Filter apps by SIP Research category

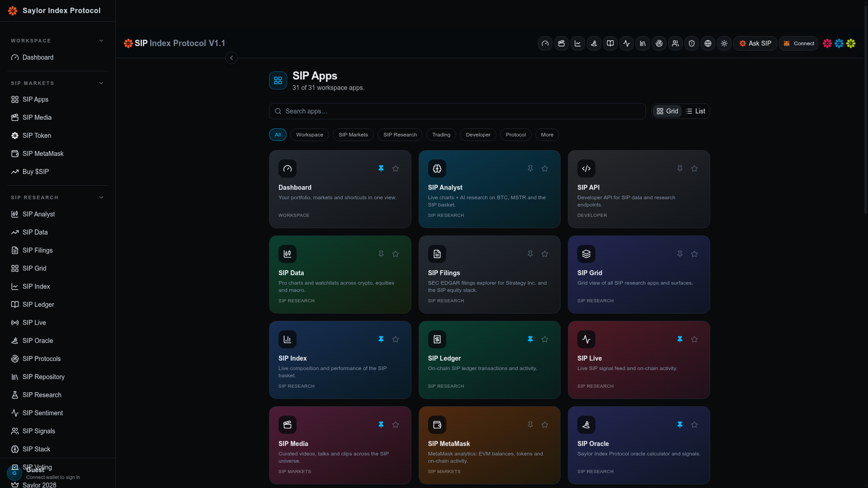(400, 135)
